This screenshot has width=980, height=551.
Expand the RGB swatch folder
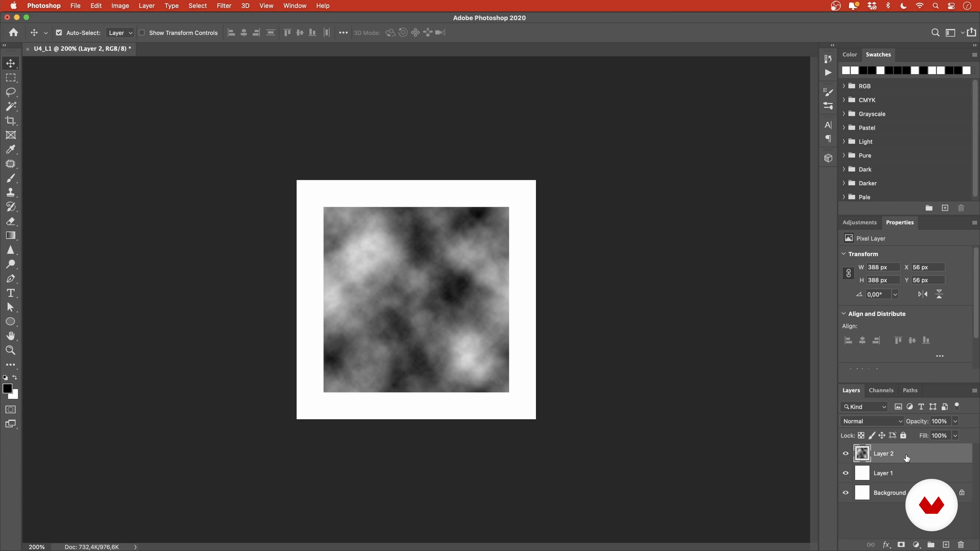pos(844,86)
